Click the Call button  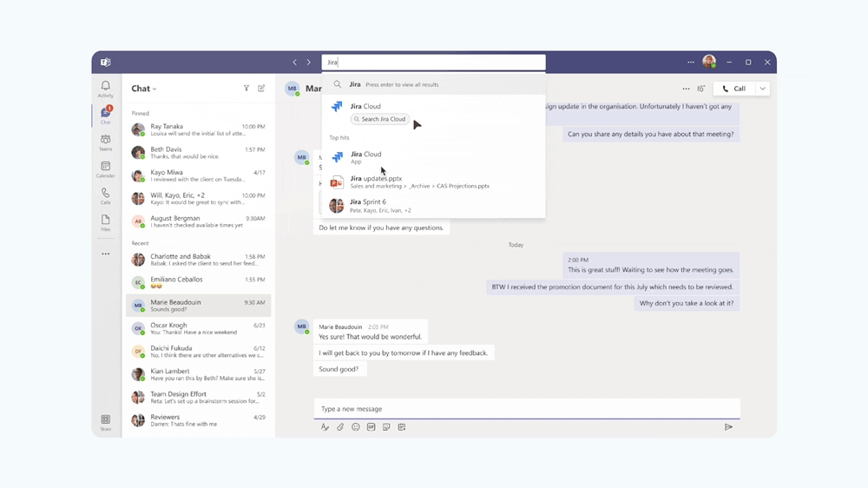[x=734, y=89]
